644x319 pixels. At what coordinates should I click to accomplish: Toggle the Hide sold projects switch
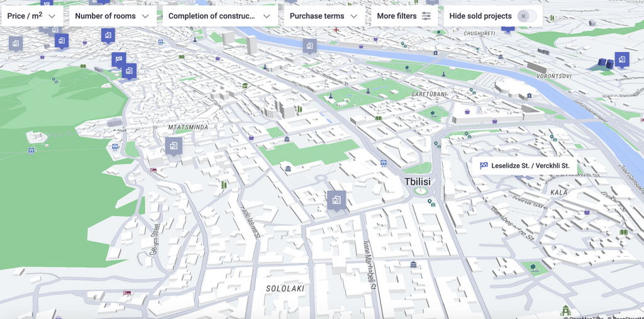[527, 16]
